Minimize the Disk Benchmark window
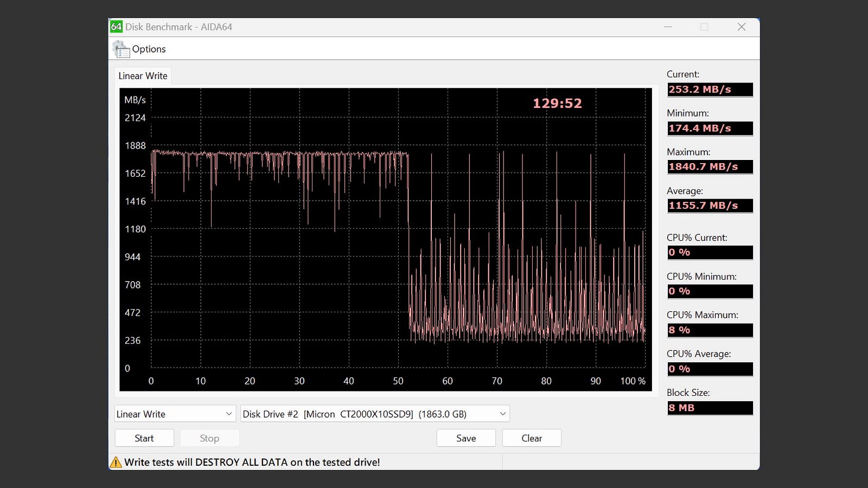868x488 pixels. click(668, 27)
